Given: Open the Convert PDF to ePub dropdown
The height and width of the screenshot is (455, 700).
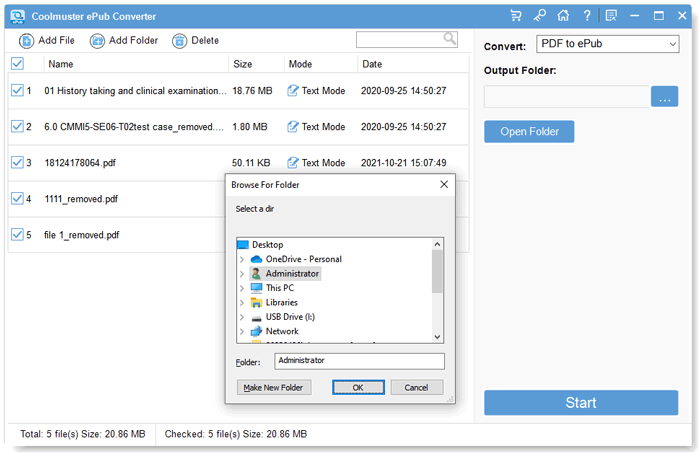Looking at the screenshot, I should coord(608,44).
